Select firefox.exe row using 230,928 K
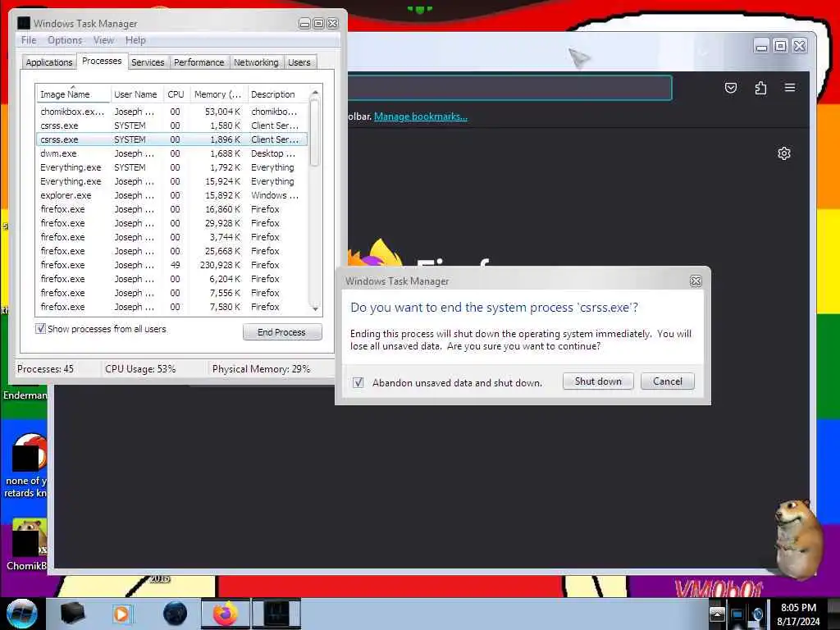Image resolution: width=840 pixels, height=630 pixels. point(171,265)
